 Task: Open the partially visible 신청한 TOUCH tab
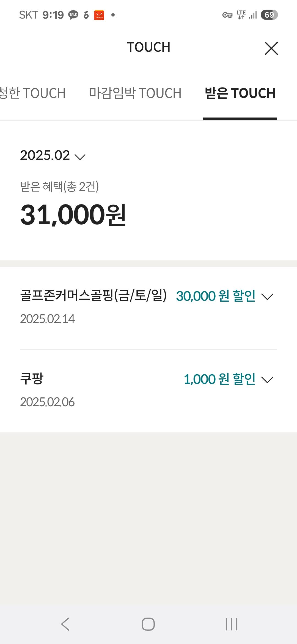click(x=32, y=93)
